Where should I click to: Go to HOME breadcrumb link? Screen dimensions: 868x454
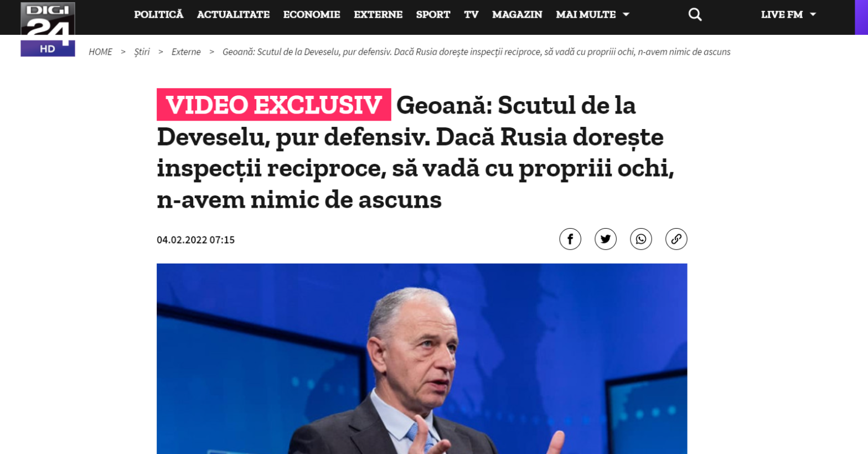100,51
